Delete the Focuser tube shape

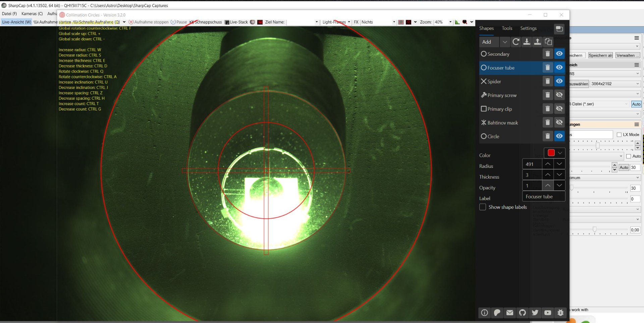(547, 67)
